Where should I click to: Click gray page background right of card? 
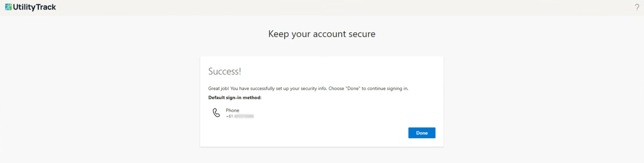click(544, 102)
